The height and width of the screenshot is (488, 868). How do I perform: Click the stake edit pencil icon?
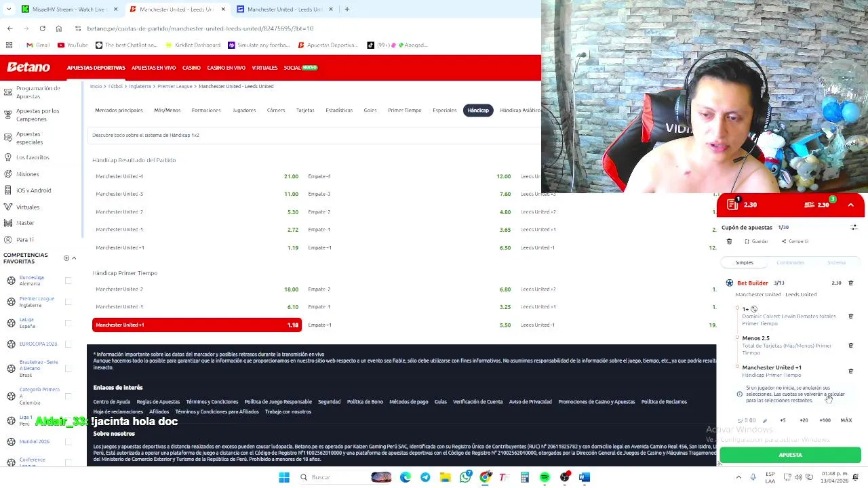pos(764,420)
